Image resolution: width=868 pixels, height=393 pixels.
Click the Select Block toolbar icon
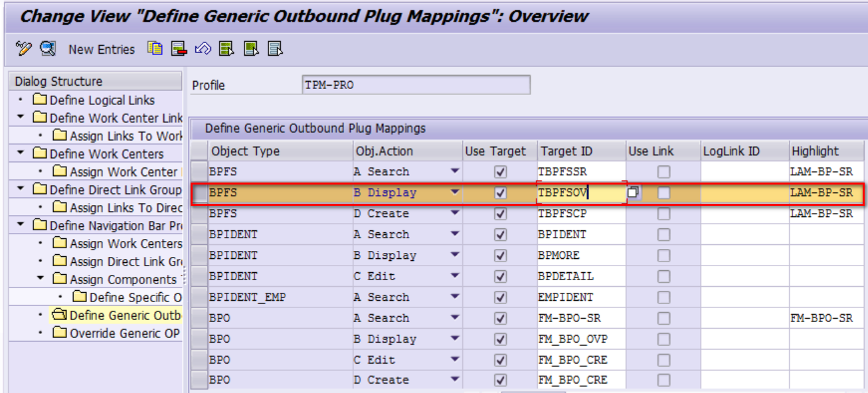click(252, 48)
